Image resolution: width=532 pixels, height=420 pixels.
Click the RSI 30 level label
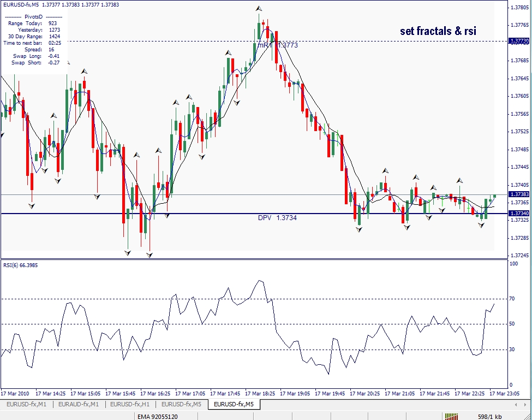pos(512,350)
